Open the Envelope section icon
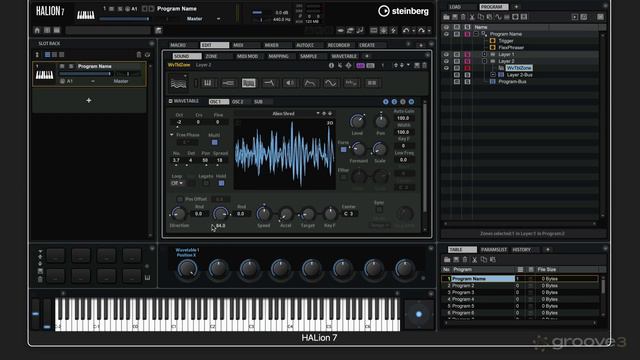The width and height of the screenshot is (640, 360). [x=310, y=83]
